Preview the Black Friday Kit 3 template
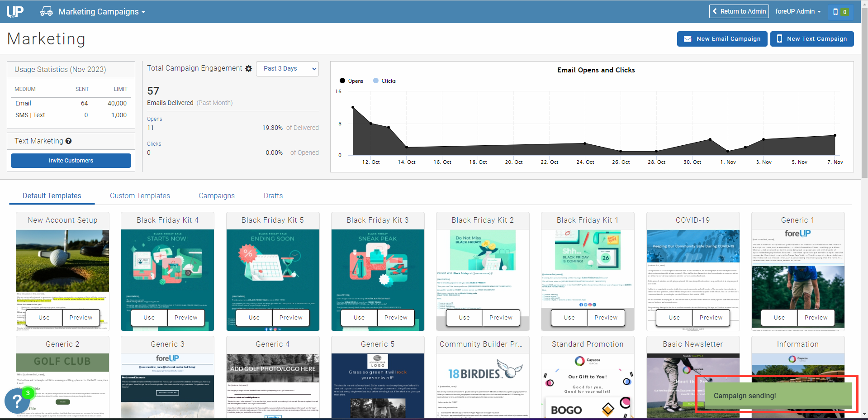 [396, 318]
